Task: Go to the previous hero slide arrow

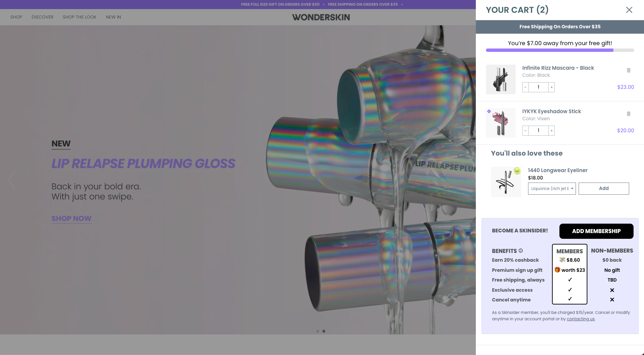Action: tap(11, 180)
